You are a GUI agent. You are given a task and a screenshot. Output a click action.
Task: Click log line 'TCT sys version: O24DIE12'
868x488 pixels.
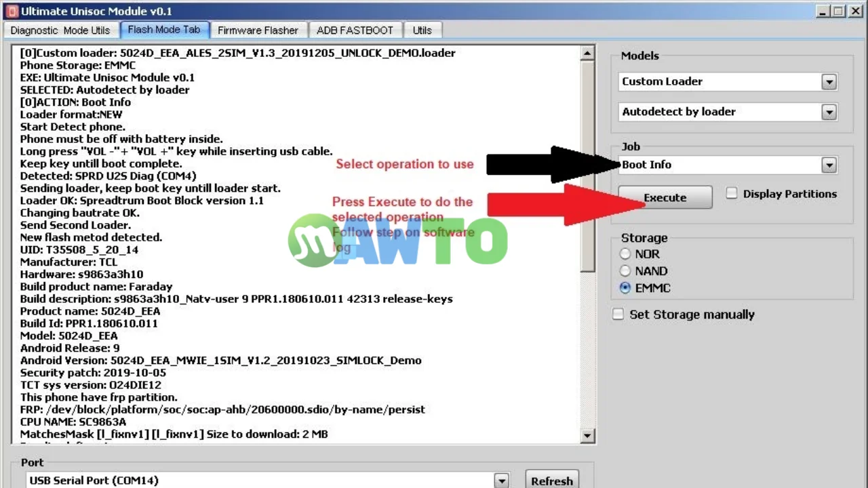pyautogui.click(x=91, y=385)
